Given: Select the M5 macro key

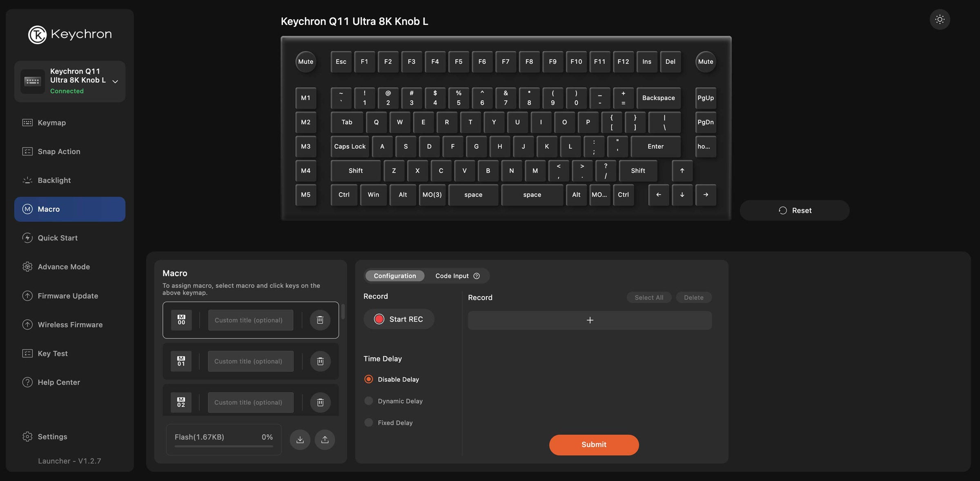Looking at the screenshot, I should coord(306,195).
